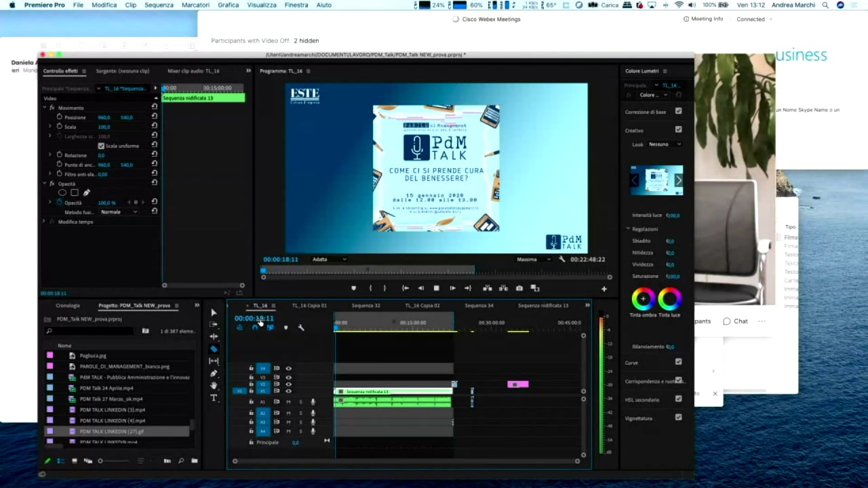Viewport: 868px width, 488px height.
Task: Select the Type tool
Action: (214, 398)
